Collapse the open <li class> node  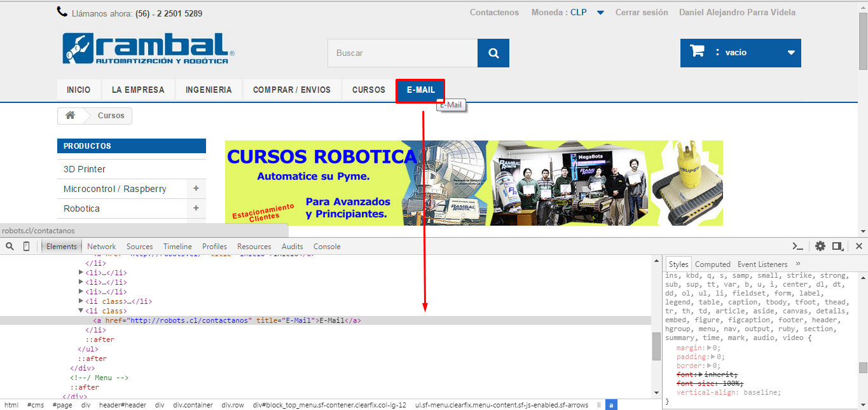pyautogui.click(x=81, y=311)
